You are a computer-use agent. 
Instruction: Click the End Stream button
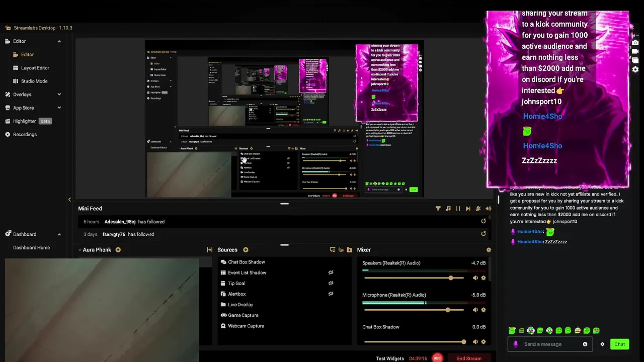469,358
